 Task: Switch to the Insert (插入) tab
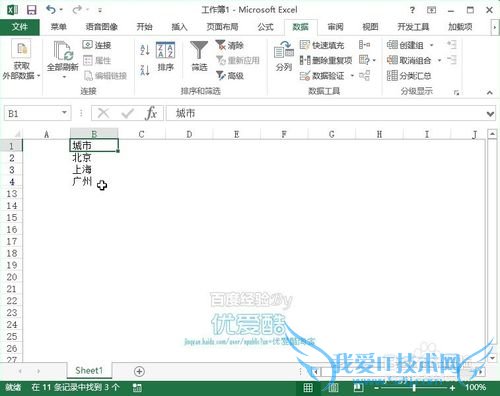click(179, 27)
